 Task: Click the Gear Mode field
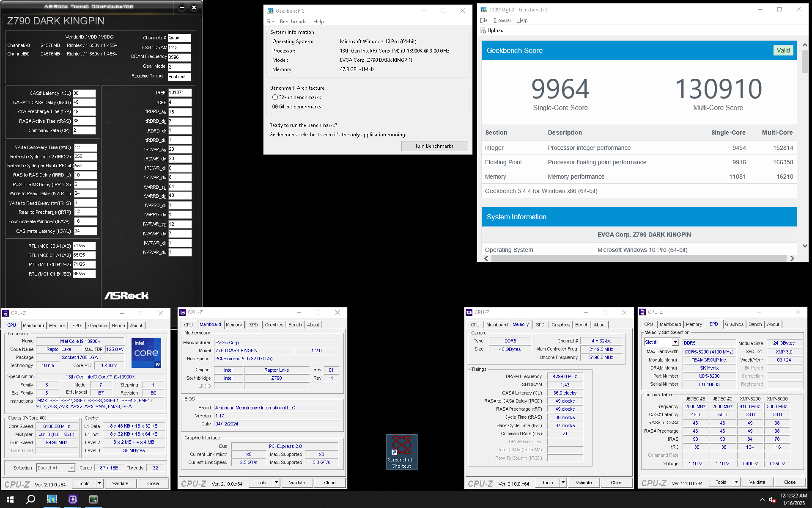tap(179, 67)
